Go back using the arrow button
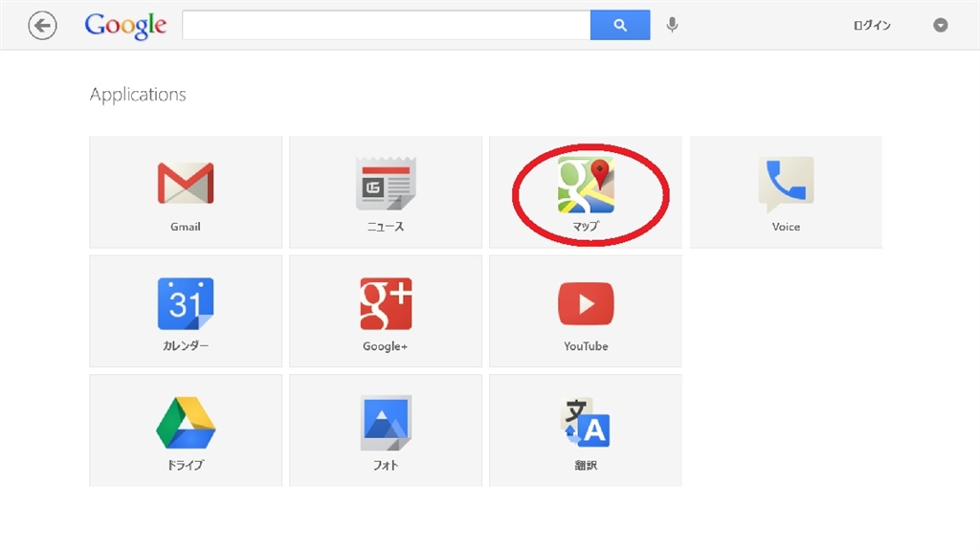Screen dimensions: 980x551 tap(42, 26)
